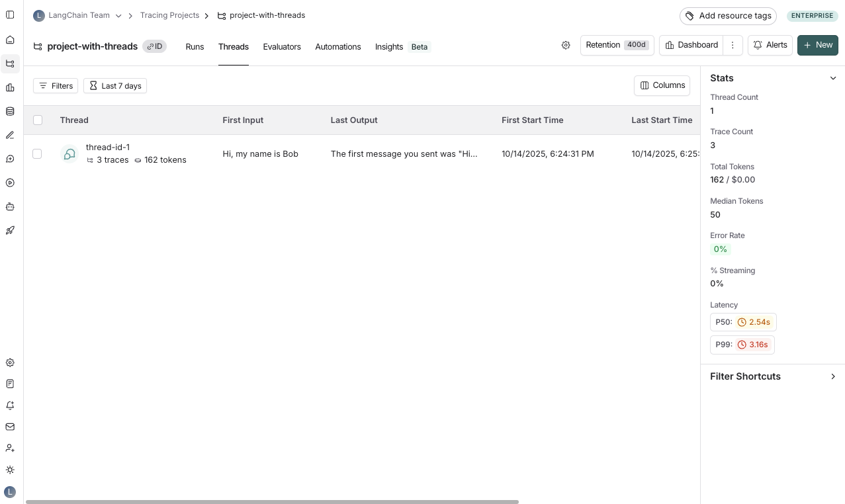Create a project with the New button
This screenshot has height=504, width=845.
tap(818, 45)
